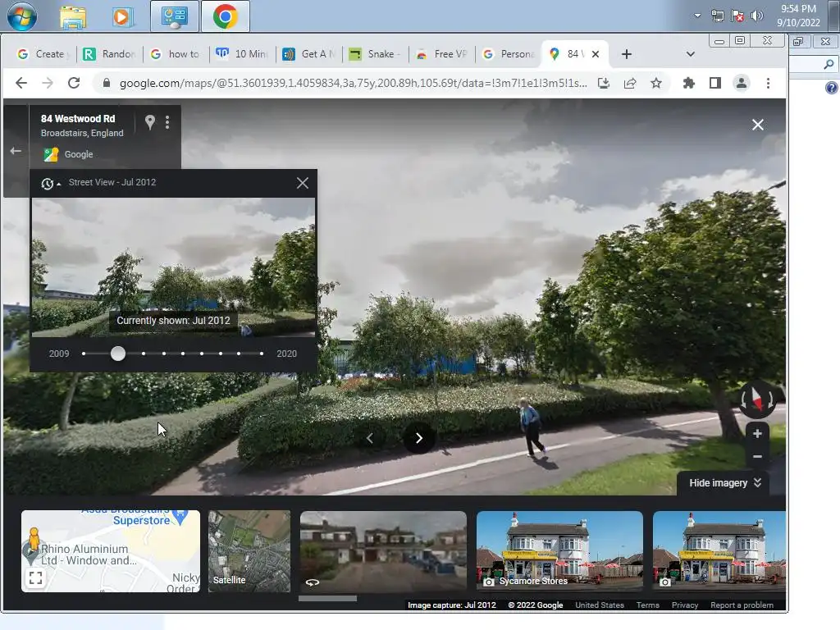
Task: Expand the mini map with fullscreen icon
Action: coord(35,578)
